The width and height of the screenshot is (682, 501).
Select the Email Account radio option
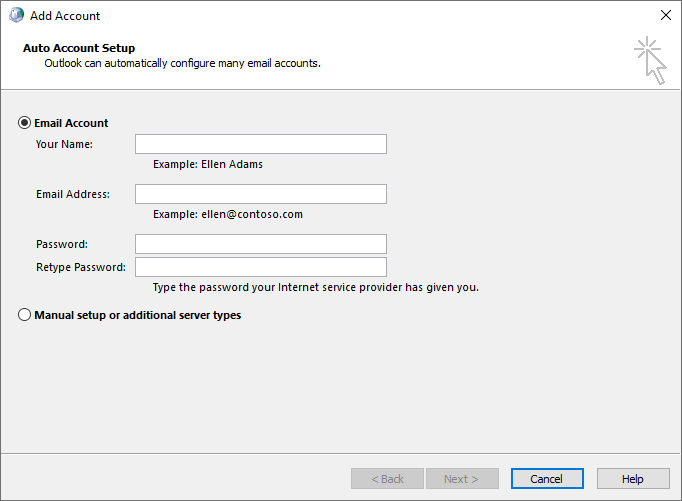[25, 123]
